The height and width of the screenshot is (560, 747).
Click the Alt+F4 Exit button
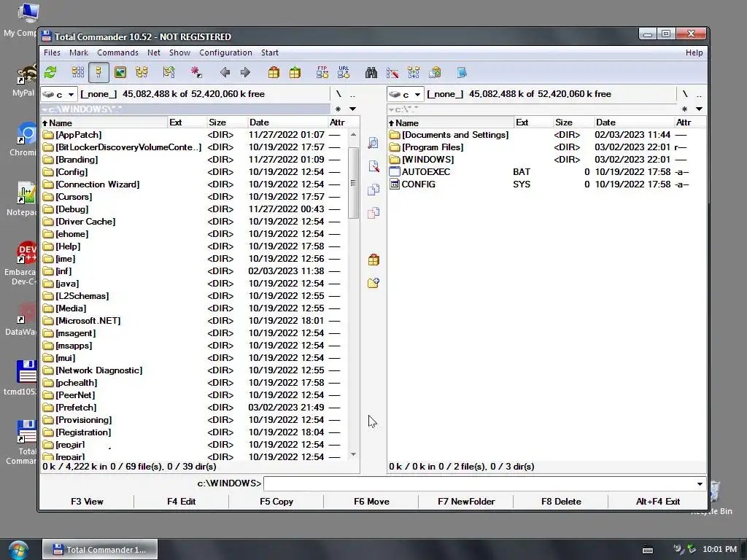click(657, 502)
